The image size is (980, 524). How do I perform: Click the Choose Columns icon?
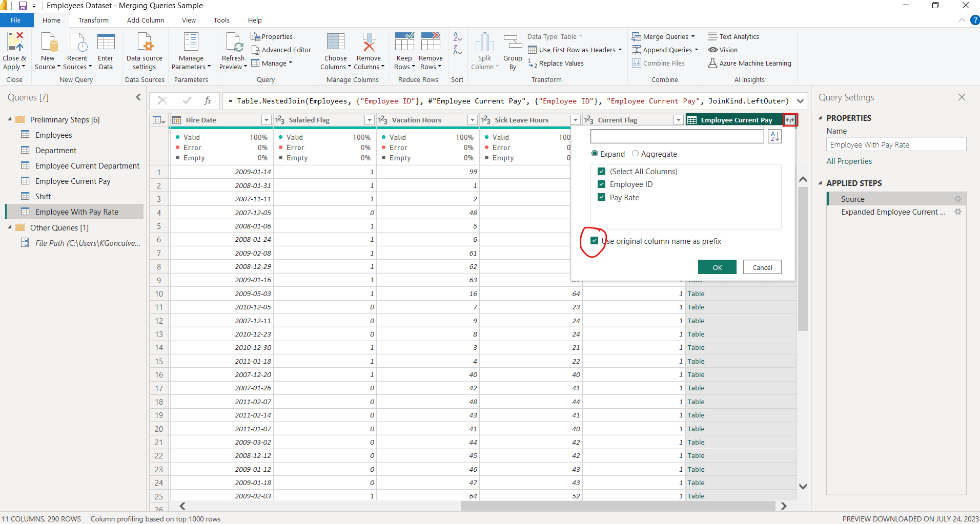(336, 42)
